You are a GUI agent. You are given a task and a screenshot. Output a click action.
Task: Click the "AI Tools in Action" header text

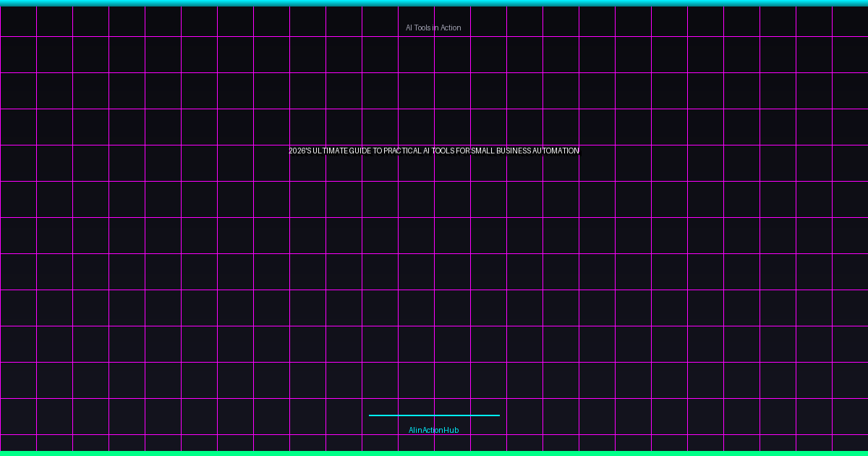coord(433,28)
